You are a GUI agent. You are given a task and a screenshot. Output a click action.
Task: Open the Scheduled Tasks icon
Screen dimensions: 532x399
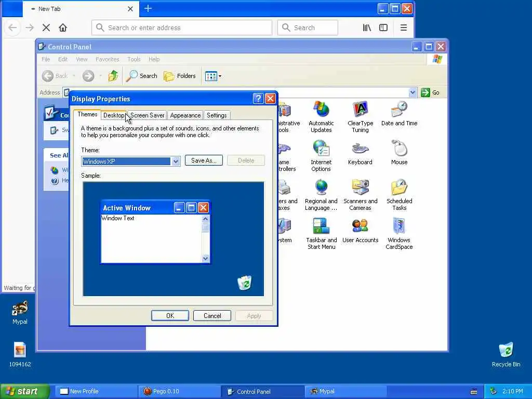pos(399,194)
